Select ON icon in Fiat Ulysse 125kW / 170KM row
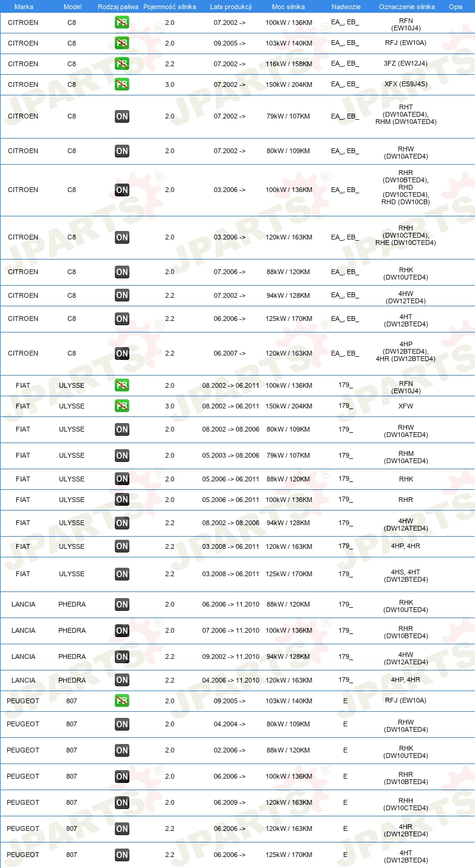The image size is (475, 868). click(121, 574)
